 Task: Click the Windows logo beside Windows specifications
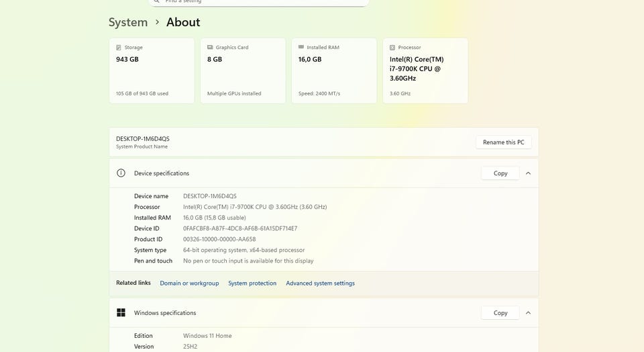point(121,313)
